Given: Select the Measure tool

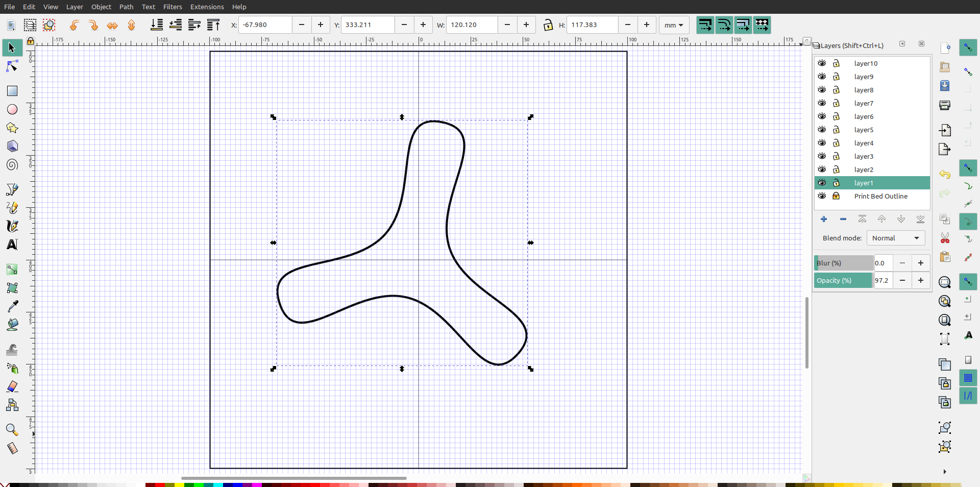Looking at the screenshot, I should (x=12, y=448).
